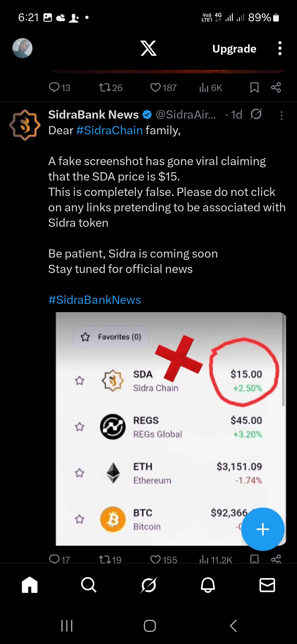Tap the Grok icon beside the post timestamp

256,114
